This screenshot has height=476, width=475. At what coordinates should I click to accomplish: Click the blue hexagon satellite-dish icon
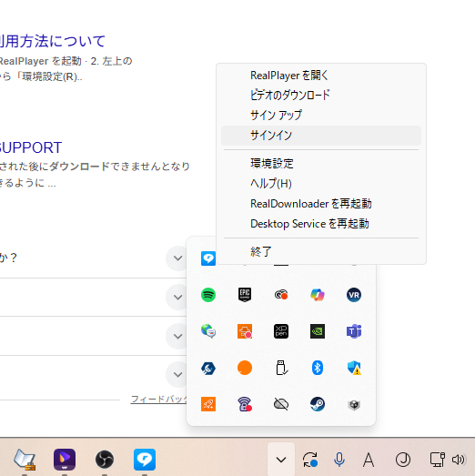tap(208, 368)
